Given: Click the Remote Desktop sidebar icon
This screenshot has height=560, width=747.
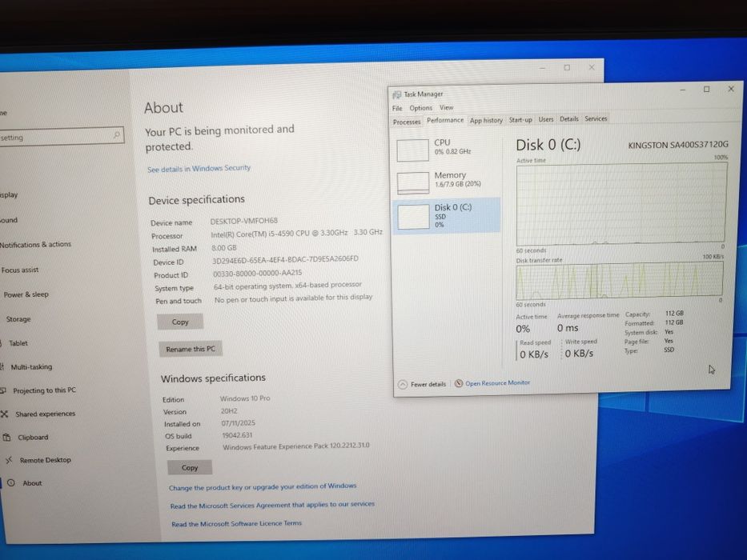Looking at the screenshot, I should pyautogui.click(x=9, y=460).
